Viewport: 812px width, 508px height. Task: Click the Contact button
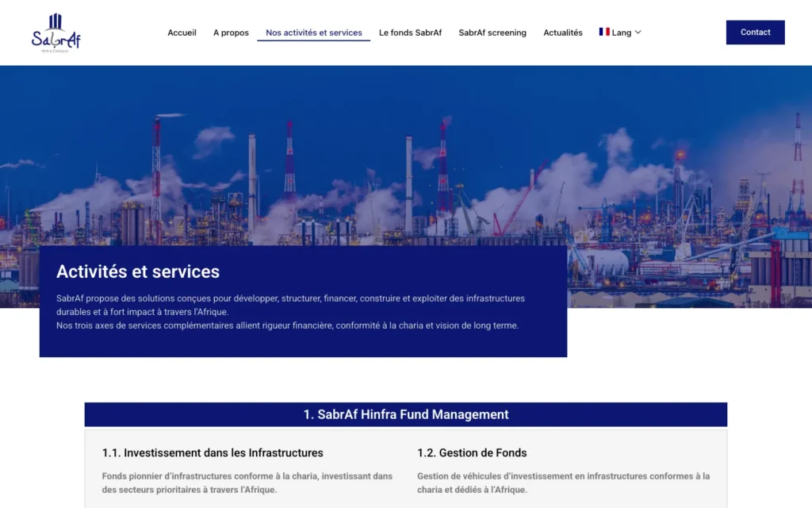[x=755, y=32]
